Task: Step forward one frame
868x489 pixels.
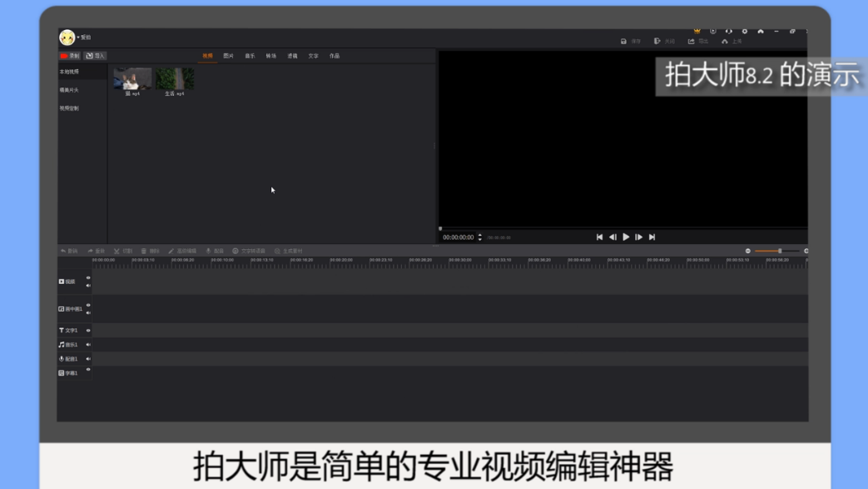Action: click(x=639, y=237)
